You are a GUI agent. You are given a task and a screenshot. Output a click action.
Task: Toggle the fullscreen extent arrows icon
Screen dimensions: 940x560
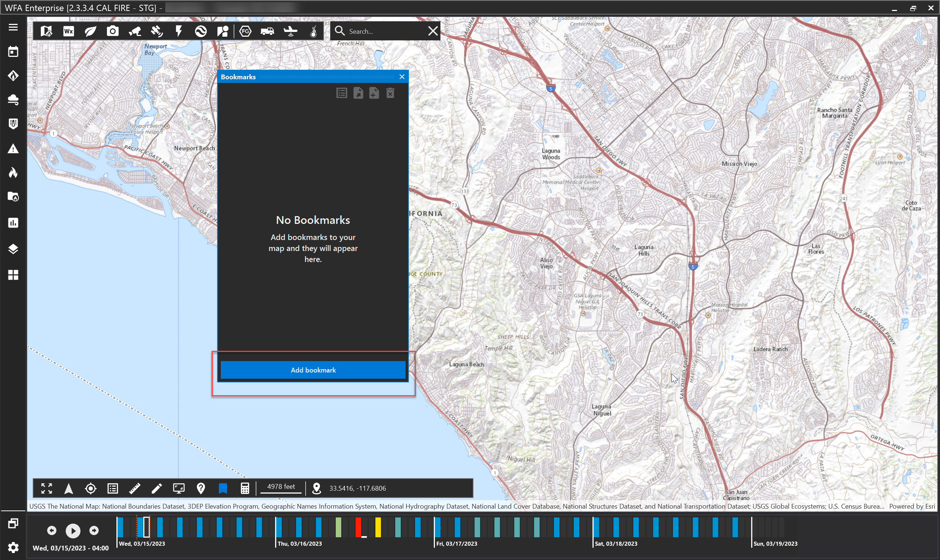coord(46,488)
